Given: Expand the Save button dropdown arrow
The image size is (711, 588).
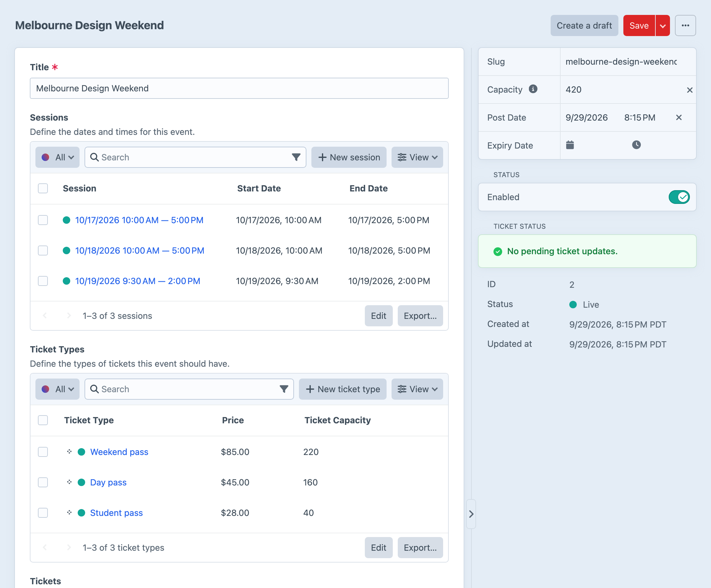Looking at the screenshot, I should [x=663, y=25].
